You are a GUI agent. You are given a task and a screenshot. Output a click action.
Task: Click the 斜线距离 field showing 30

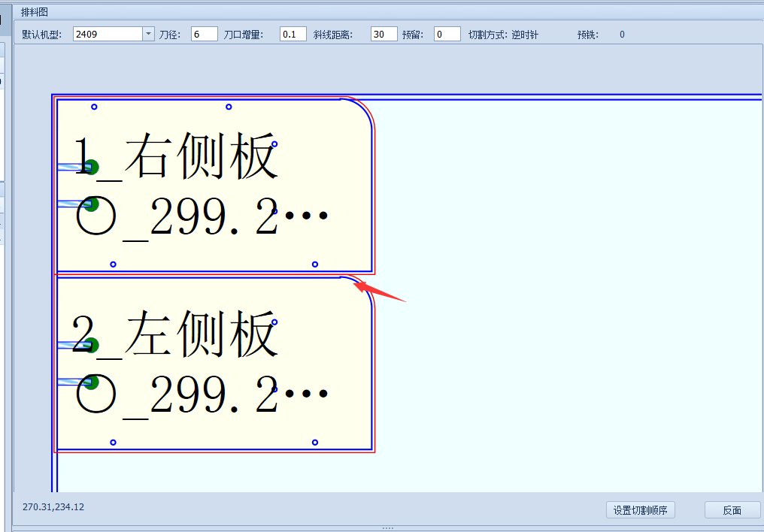(383, 33)
